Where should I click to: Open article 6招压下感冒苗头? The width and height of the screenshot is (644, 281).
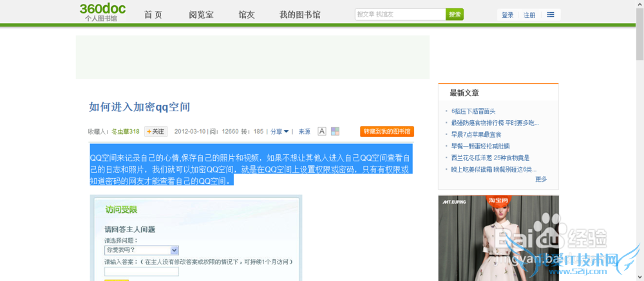pyautogui.click(x=473, y=111)
